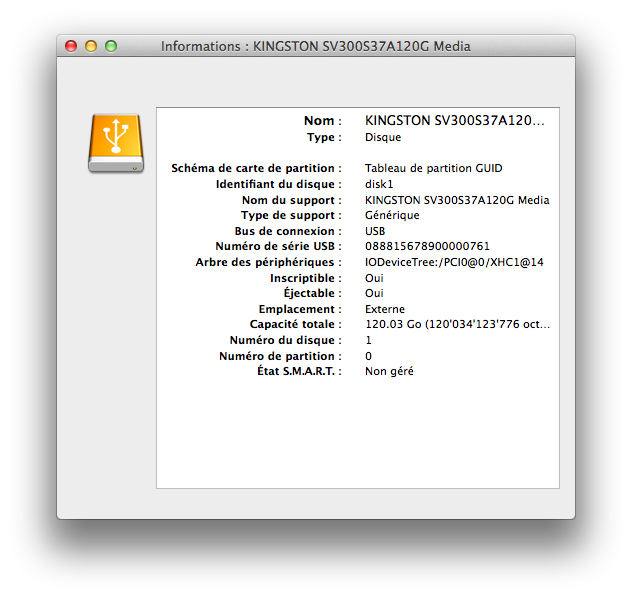The height and width of the screenshot is (598, 632).
Task: Select the 'Externe' location value
Action: point(385,309)
